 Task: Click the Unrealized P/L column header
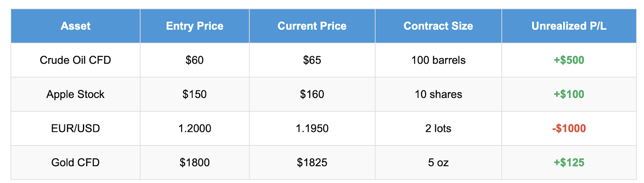[x=569, y=26]
